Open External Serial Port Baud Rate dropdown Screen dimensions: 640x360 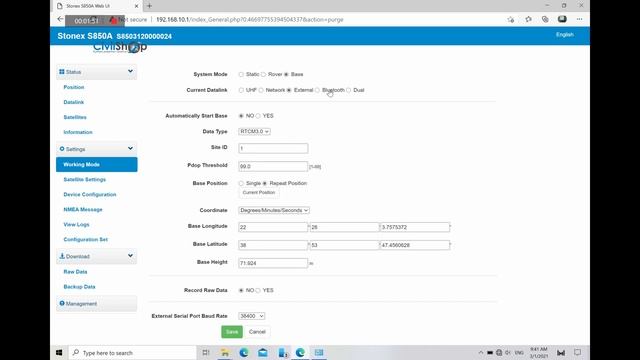coord(252,316)
